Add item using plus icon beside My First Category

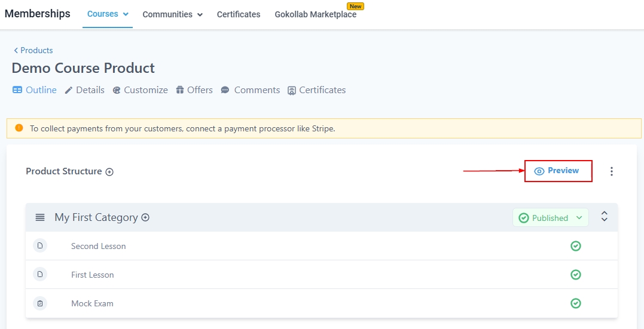(145, 218)
